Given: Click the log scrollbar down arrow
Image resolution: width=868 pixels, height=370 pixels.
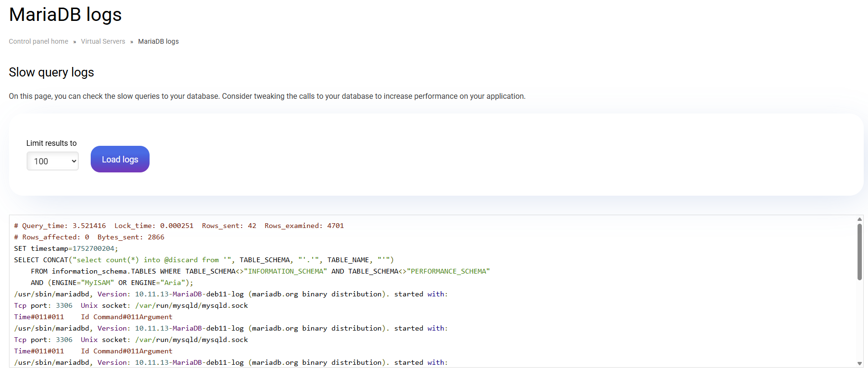Looking at the screenshot, I should pyautogui.click(x=859, y=363).
